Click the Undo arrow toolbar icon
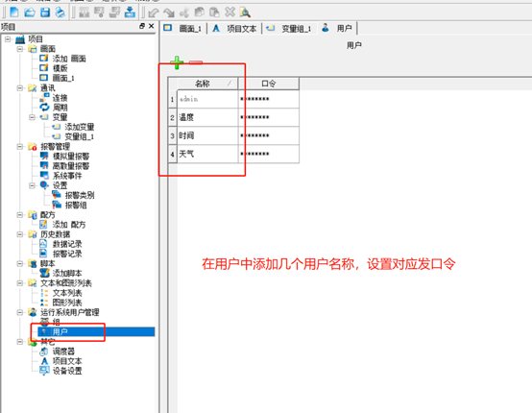Viewport: 532px width, 413px height. pos(154,12)
